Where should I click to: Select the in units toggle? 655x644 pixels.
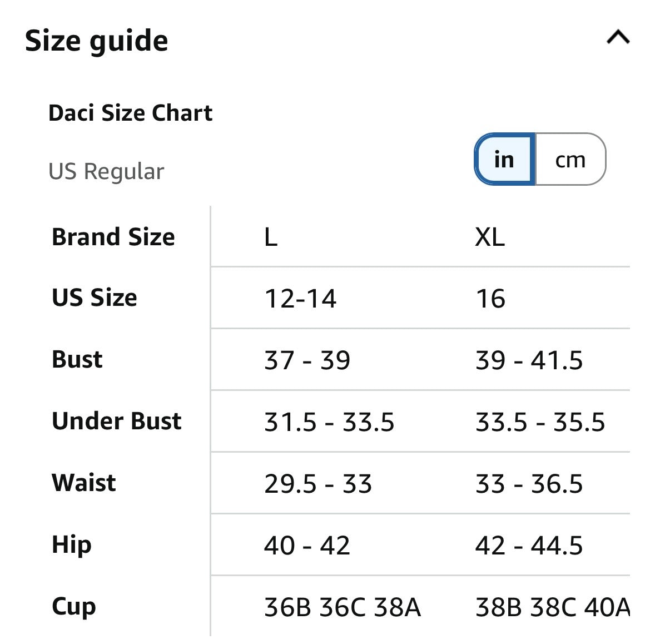click(x=505, y=159)
